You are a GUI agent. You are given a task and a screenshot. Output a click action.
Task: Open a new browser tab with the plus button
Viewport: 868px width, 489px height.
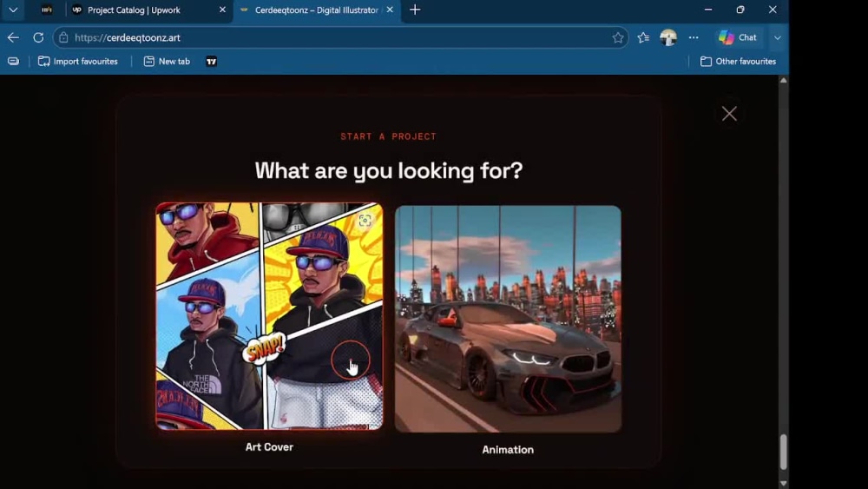(415, 10)
